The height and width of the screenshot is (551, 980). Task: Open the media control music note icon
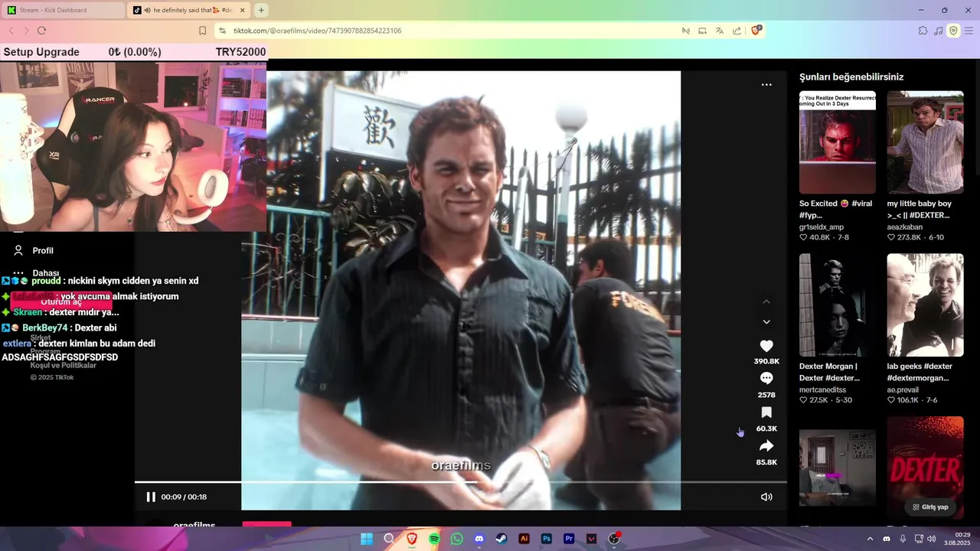coord(939,31)
